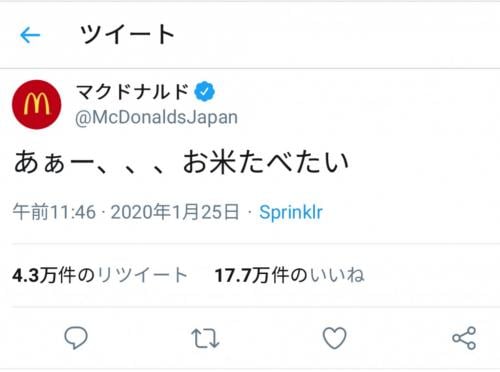Open the マクドナルド display name
Viewport: 500px width, 372px height.
point(133,92)
